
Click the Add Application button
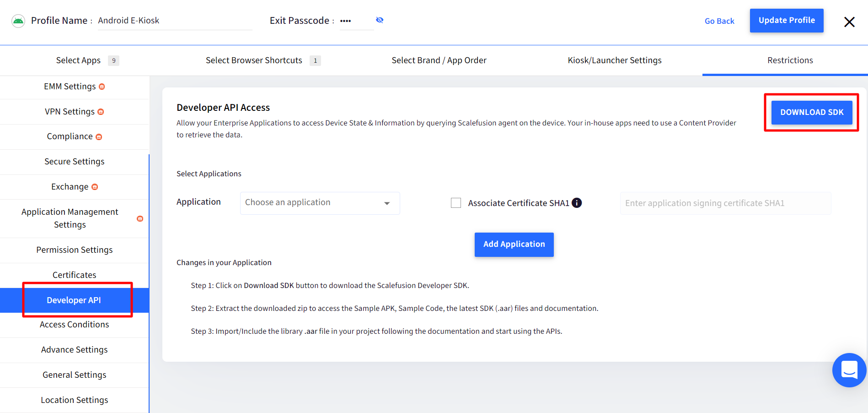click(514, 245)
